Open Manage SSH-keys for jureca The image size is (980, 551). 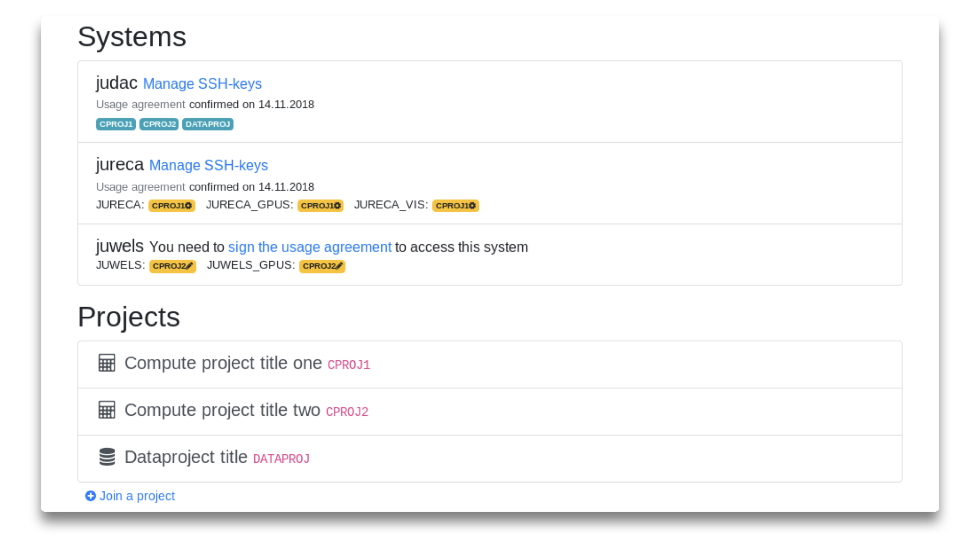[x=208, y=165]
